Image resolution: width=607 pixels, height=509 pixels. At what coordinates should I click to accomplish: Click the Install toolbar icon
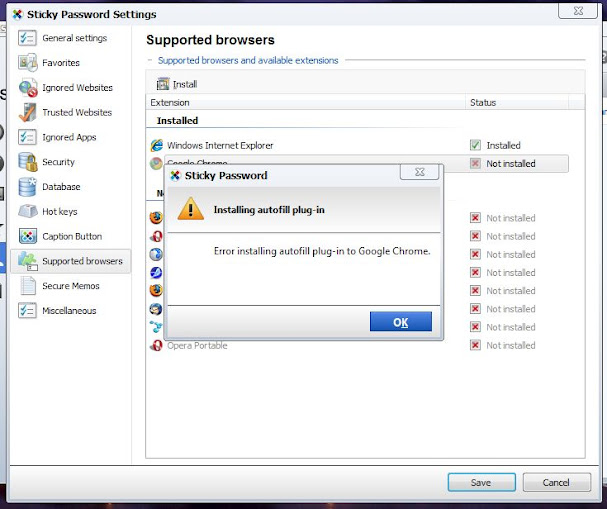coord(163,84)
